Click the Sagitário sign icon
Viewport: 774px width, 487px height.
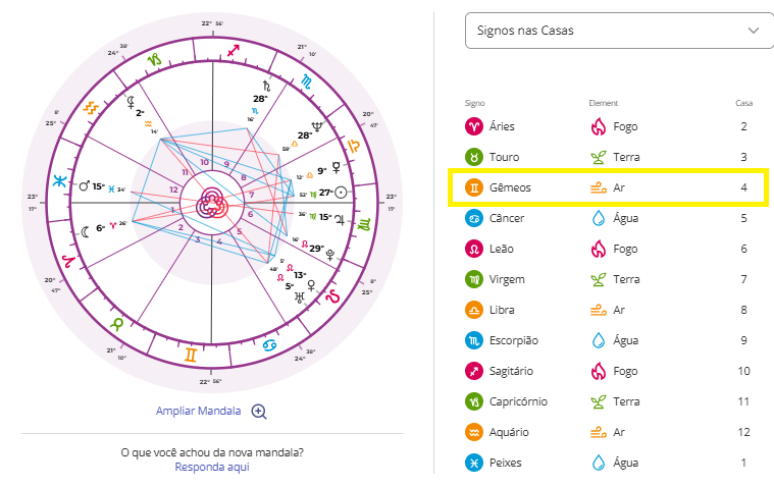point(474,371)
